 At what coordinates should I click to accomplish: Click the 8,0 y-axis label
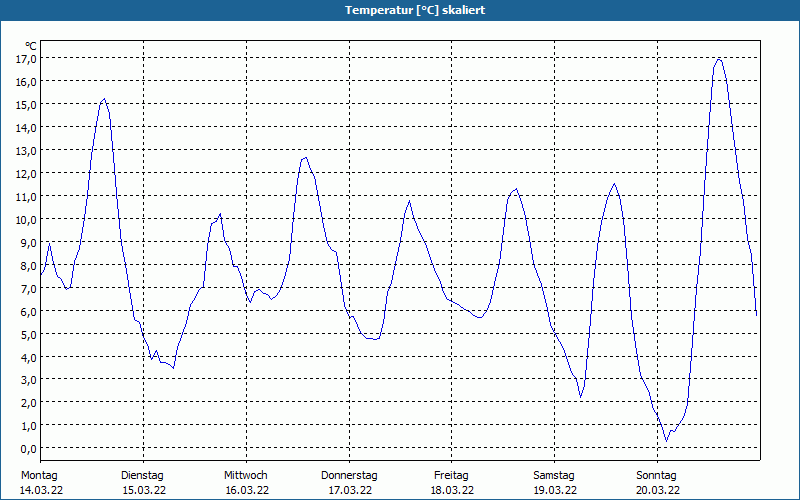pos(29,265)
